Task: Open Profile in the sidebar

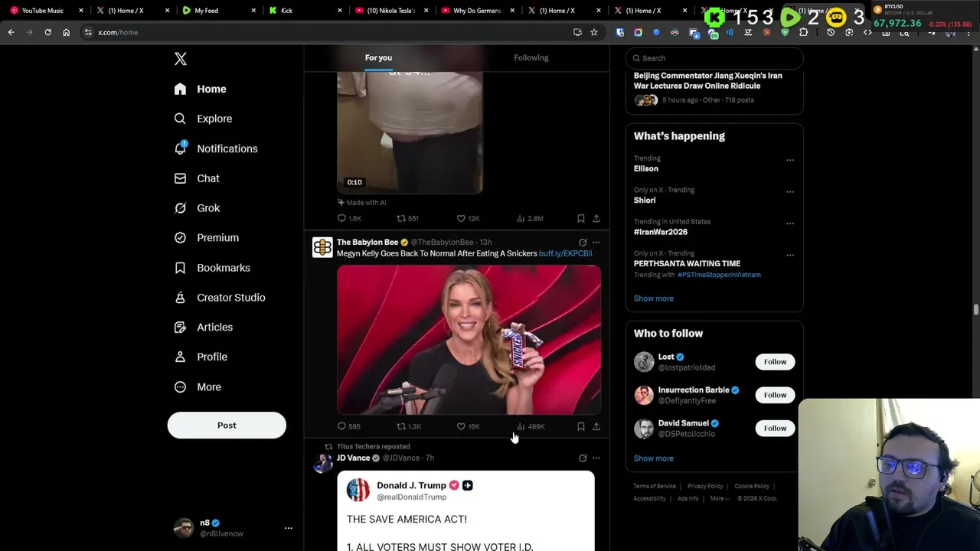Action: (201, 357)
